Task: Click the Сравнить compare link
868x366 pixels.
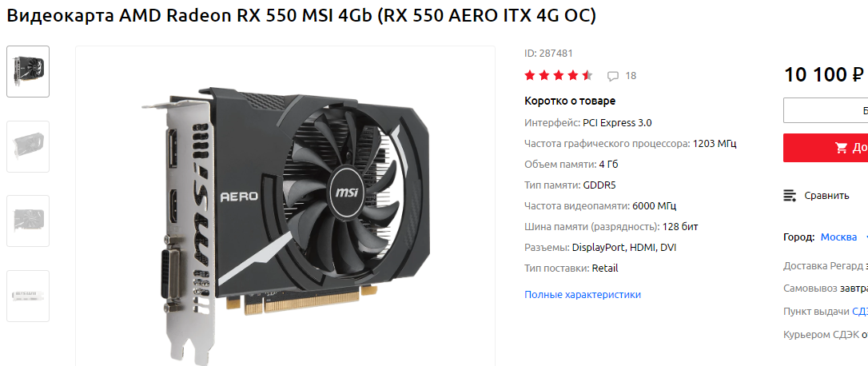Action: pos(826,196)
